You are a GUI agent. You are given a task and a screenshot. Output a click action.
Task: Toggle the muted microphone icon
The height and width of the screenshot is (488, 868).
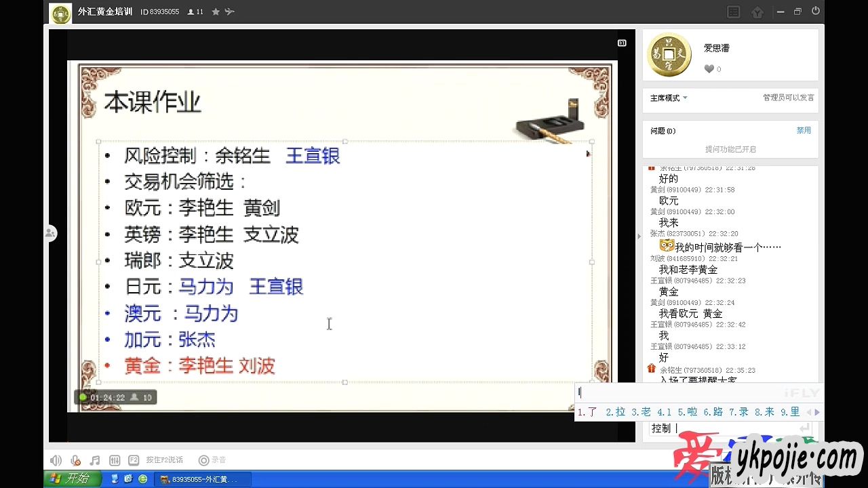[76, 460]
